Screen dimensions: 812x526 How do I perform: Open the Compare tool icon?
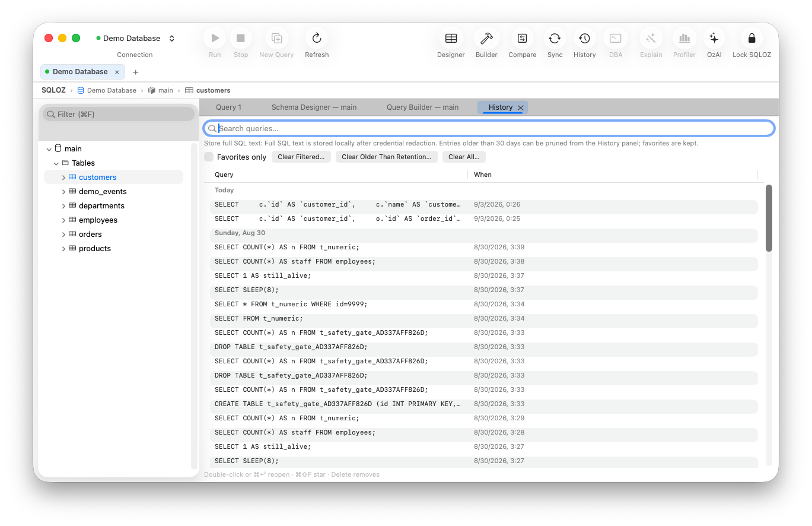(x=522, y=39)
